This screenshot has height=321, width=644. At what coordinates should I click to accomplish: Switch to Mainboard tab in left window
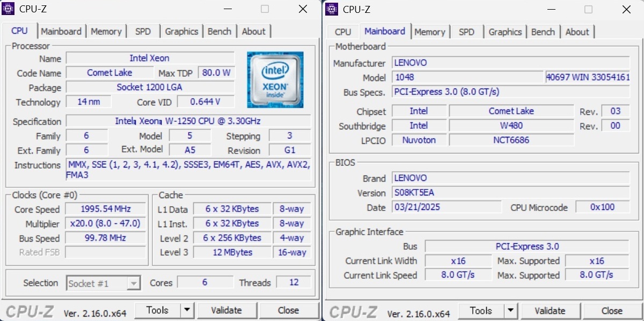coord(61,31)
